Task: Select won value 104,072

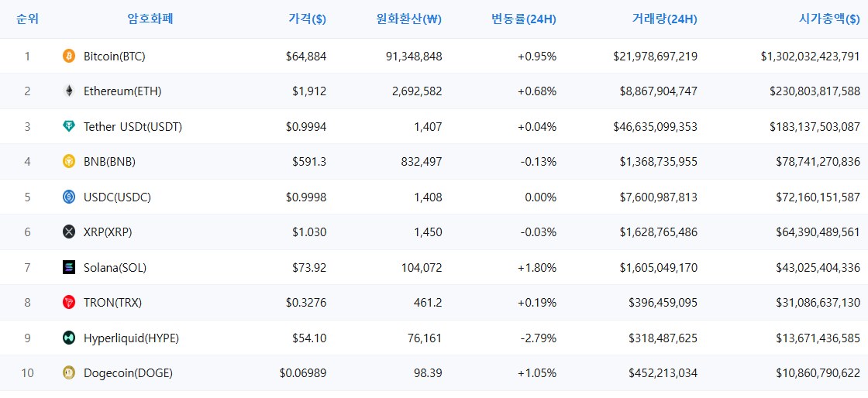Action: [x=422, y=268]
